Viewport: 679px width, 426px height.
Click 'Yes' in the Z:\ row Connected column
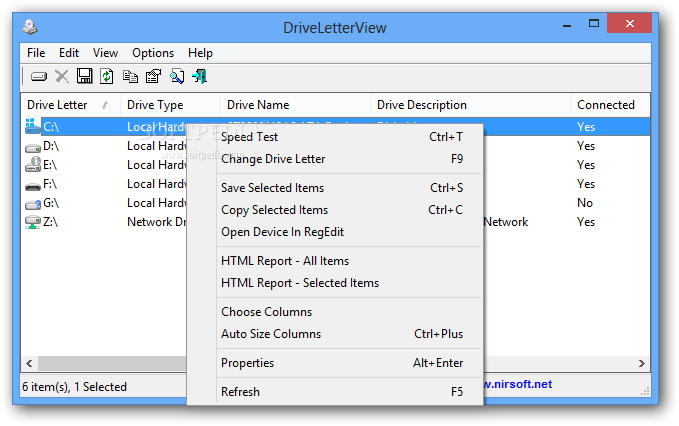[586, 222]
